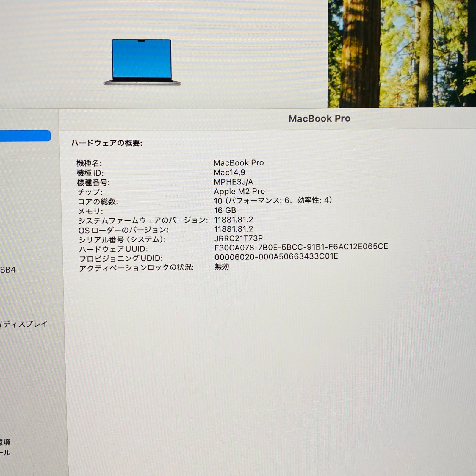Click the ハードウェアUUID label
476x476 pixels.
(113, 249)
